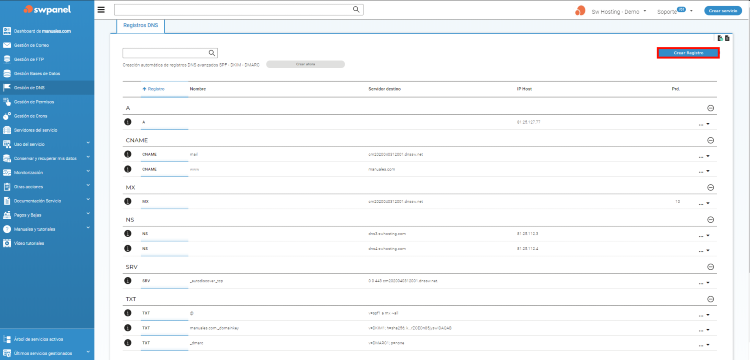Toggle the hamburger sidebar menu icon
This screenshot has width=750, height=360.
pyautogui.click(x=101, y=10)
